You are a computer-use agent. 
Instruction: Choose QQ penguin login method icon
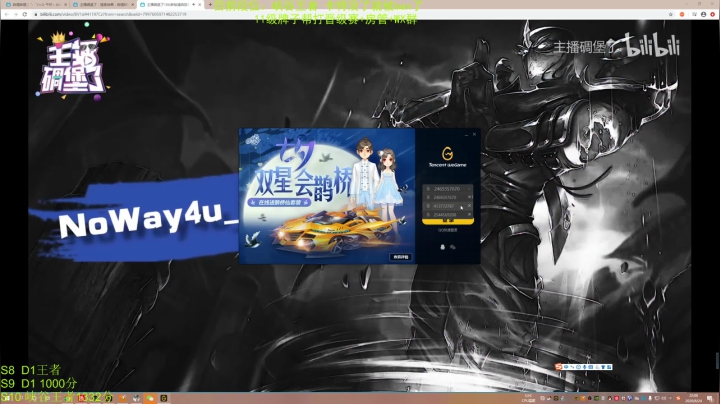point(443,247)
